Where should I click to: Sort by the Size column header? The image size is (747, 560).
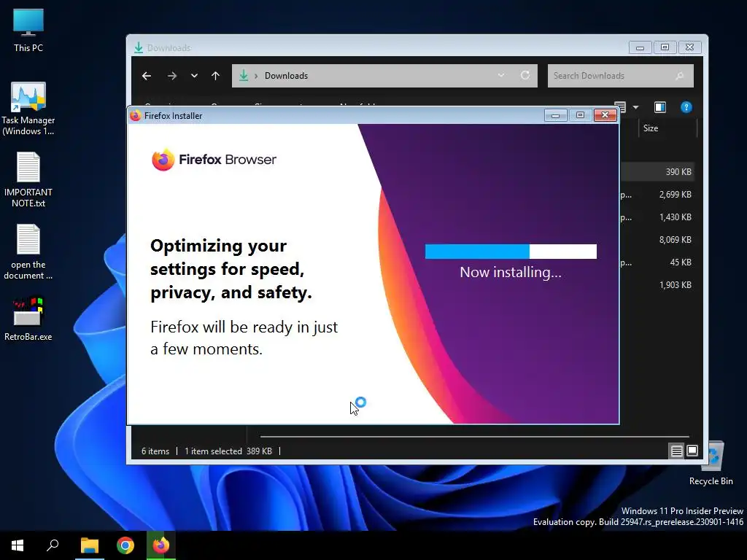click(x=667, y=128)
